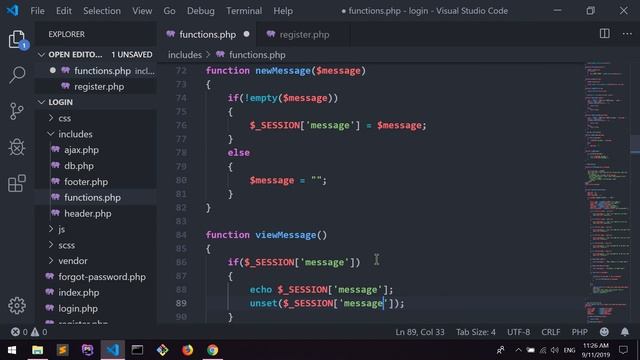Screen dimensions: 640x360
Task: Open the Debug menu
Action: (200, 11)
